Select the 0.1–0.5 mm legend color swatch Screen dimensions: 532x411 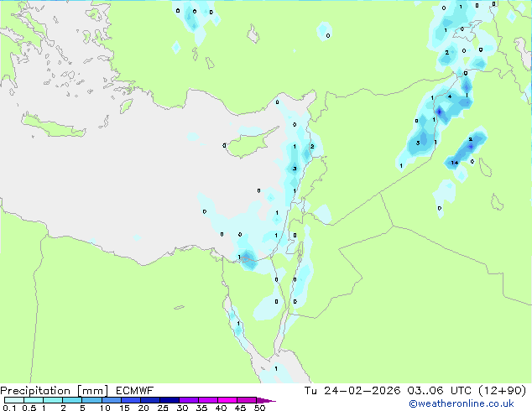(14, 400)
